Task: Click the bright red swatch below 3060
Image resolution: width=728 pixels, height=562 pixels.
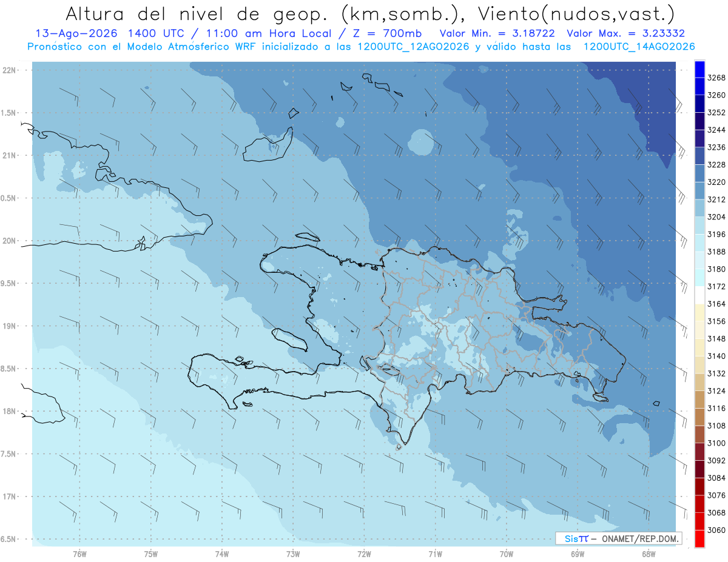Action: click(699, 538)
